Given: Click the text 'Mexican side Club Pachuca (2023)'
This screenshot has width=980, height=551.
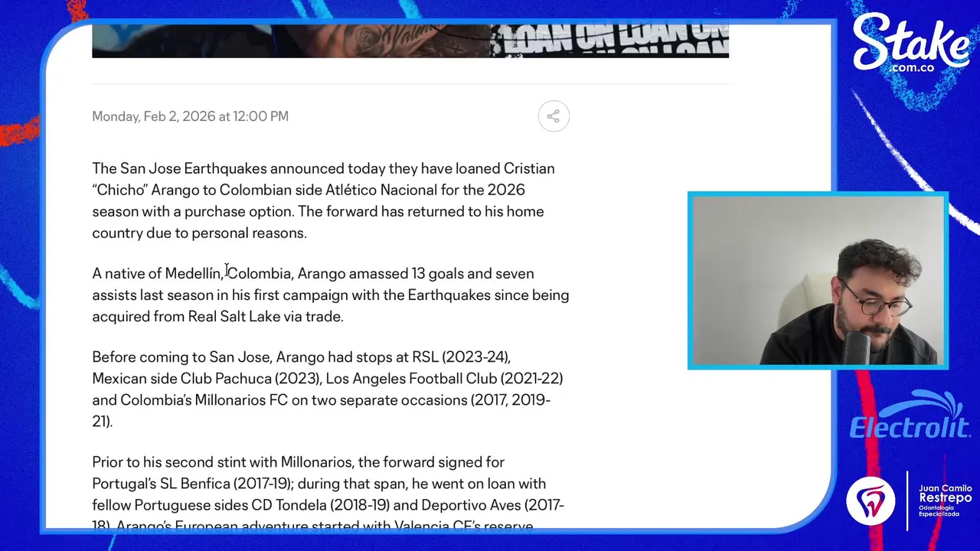Looking at the screenshot, I should point(205,378).
